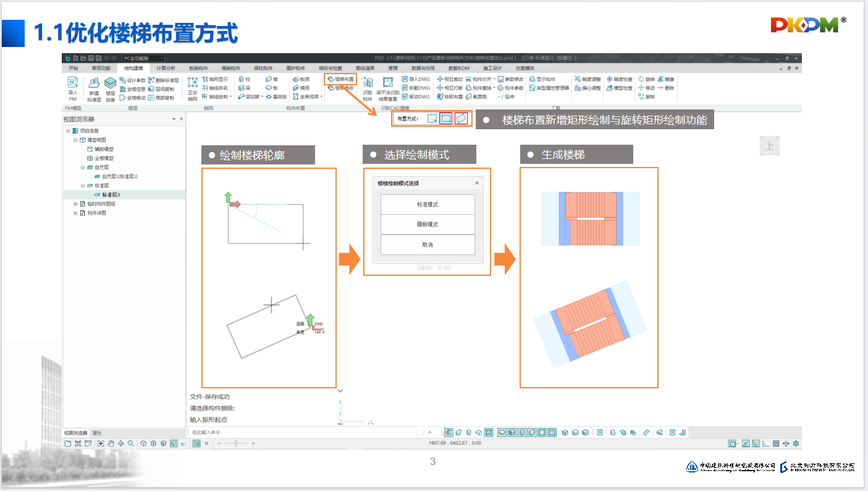The image size is (868, 491).
Task: Choose rectangle drawing in 布置方式
Action: point(445,118)
